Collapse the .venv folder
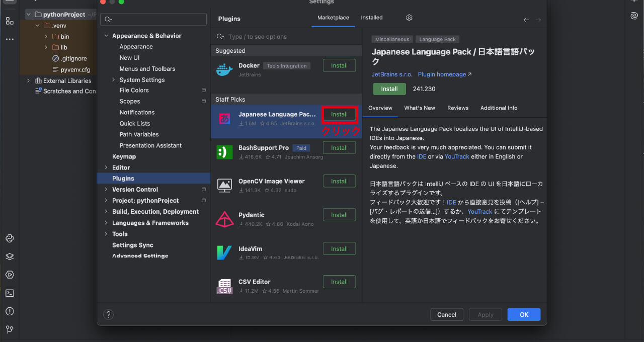644x342 pixels. (x=37, y=25)
